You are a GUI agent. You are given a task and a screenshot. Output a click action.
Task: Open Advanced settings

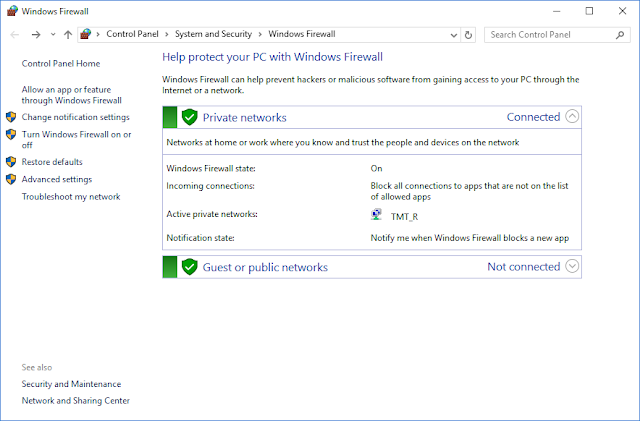point(57,179)
